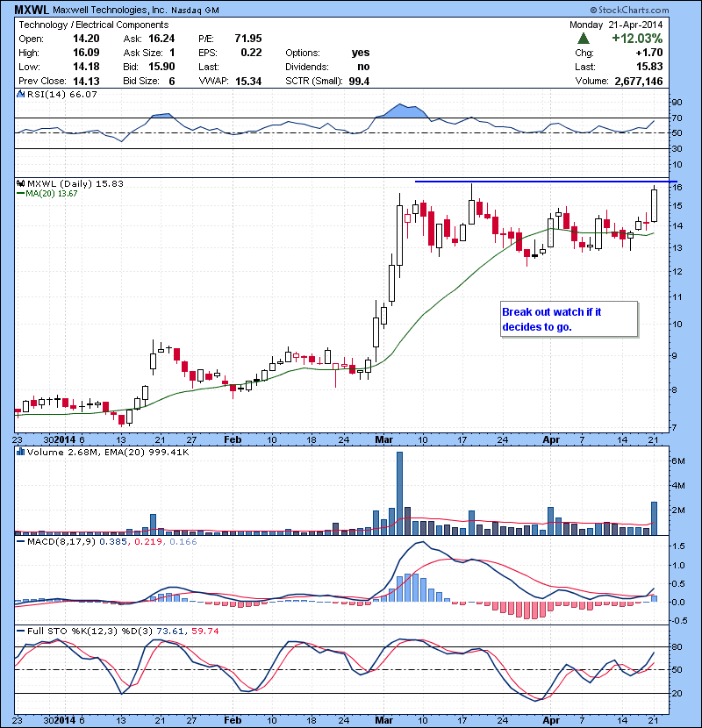Screen dimensions: 702x728
Task: Click the stochastic %D value 59.74
Action: pos(204,631)
